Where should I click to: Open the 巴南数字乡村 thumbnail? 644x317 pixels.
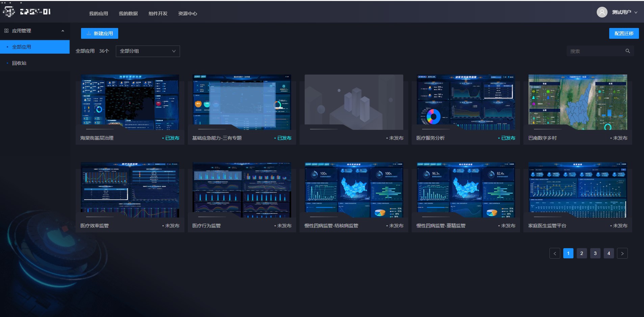pyautogui.click(x=578, y=102)
